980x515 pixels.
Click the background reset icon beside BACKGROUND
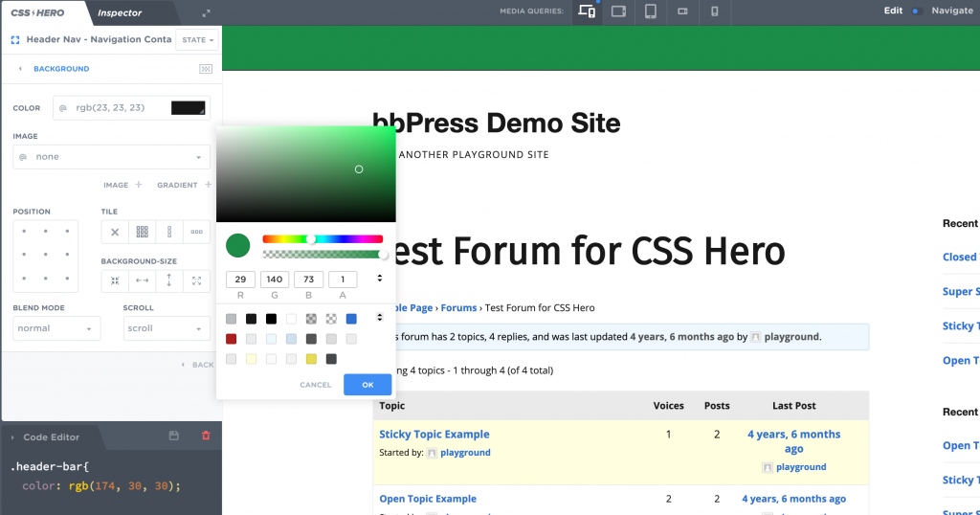[206, 69]
